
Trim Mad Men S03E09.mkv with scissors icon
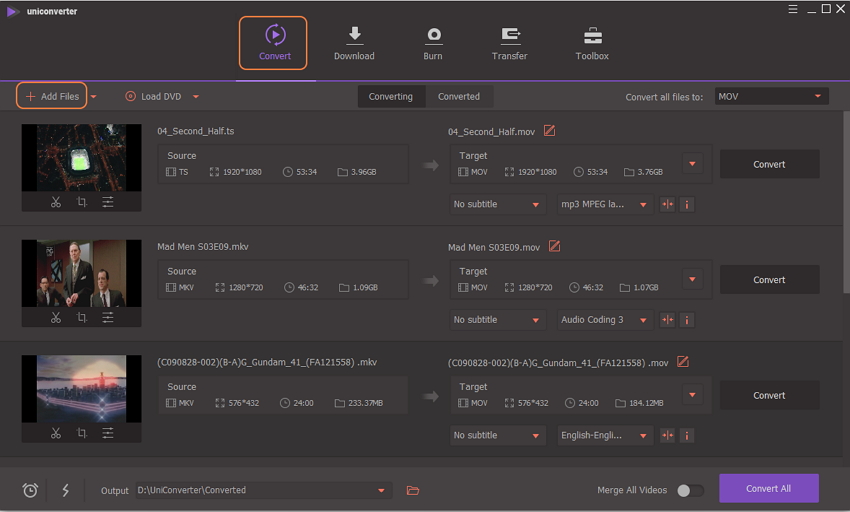(56, 318)
